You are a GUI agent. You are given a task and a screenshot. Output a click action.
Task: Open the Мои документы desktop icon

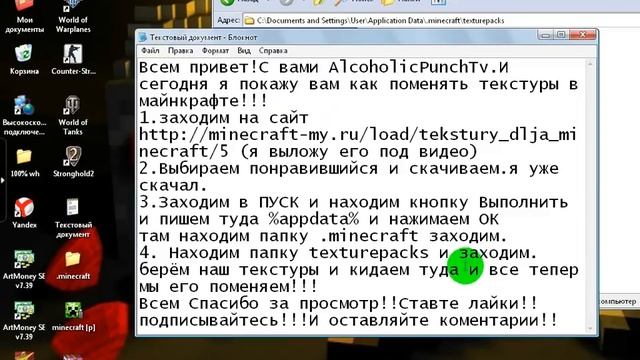pos(24,16)
